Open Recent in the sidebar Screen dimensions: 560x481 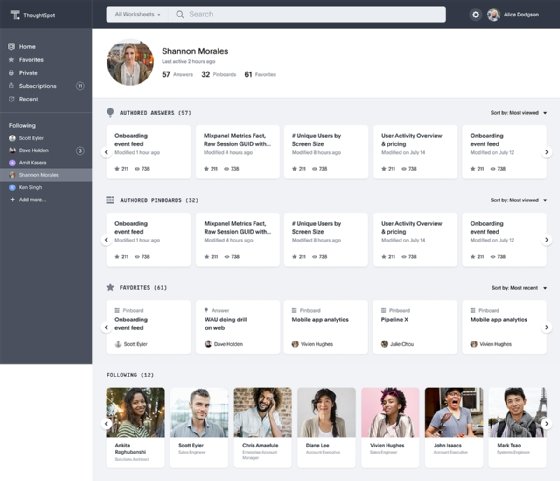pyautogui.click(x=29, y=99)
